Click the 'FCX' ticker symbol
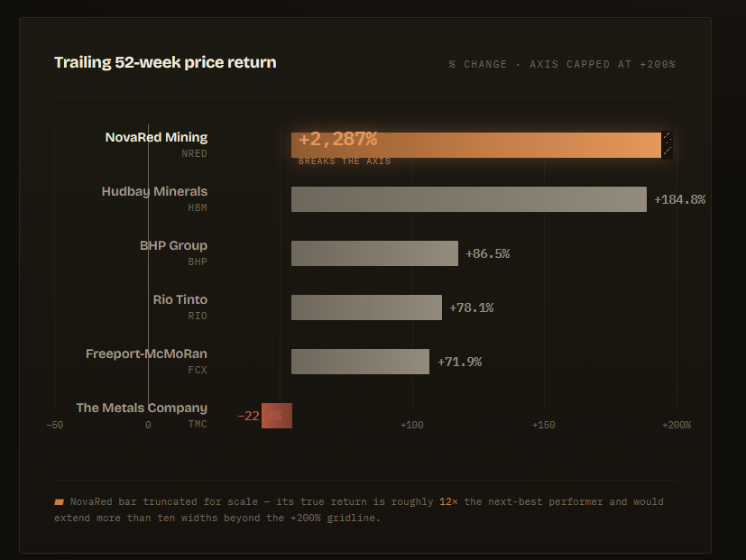This screenshot has width=746, height=560. (x=198, y=370)
